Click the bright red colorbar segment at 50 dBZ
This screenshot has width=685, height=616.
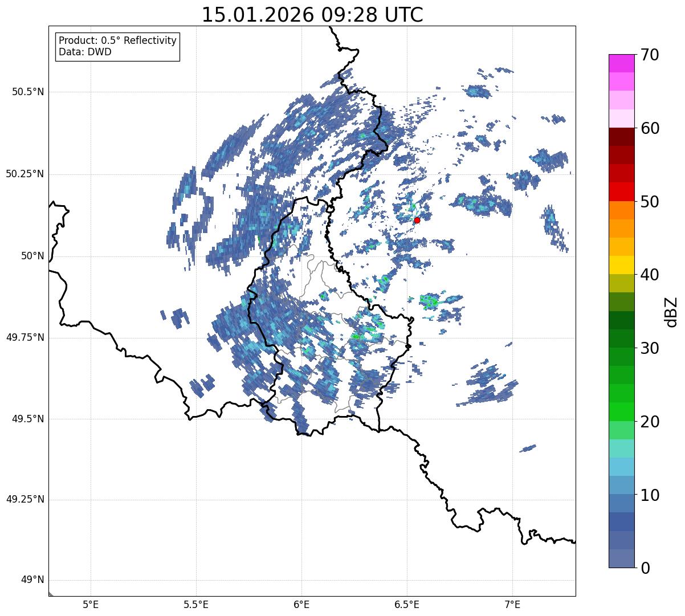621,191
